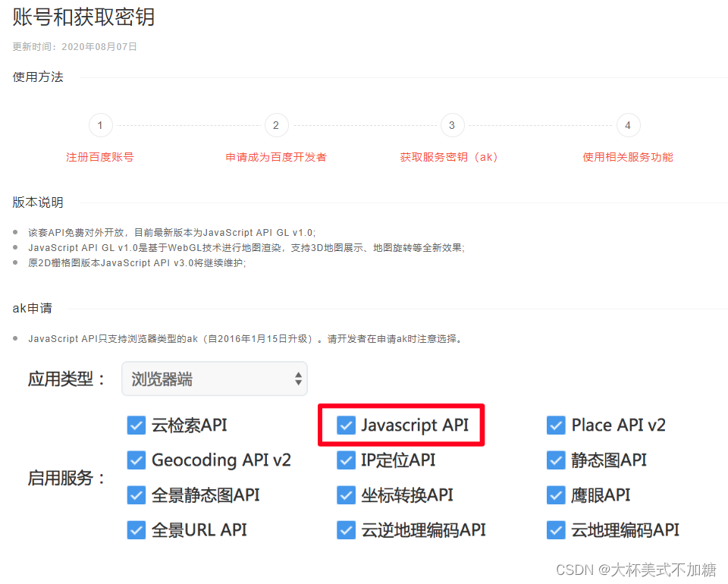This screenshot has height=584, width=728.
Task: Select the line 该套API免费对外开放
Action: [x=172, y=233]
